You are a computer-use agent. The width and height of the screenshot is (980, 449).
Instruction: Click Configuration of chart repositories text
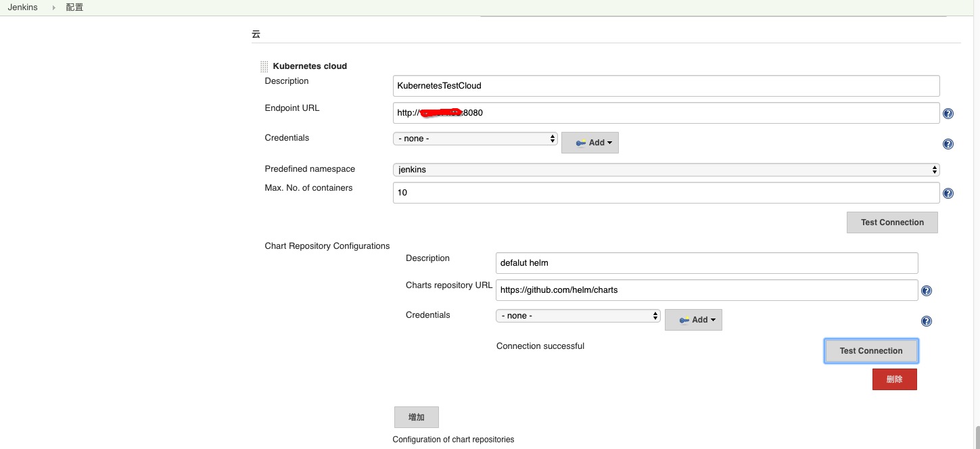coord(453,440)
